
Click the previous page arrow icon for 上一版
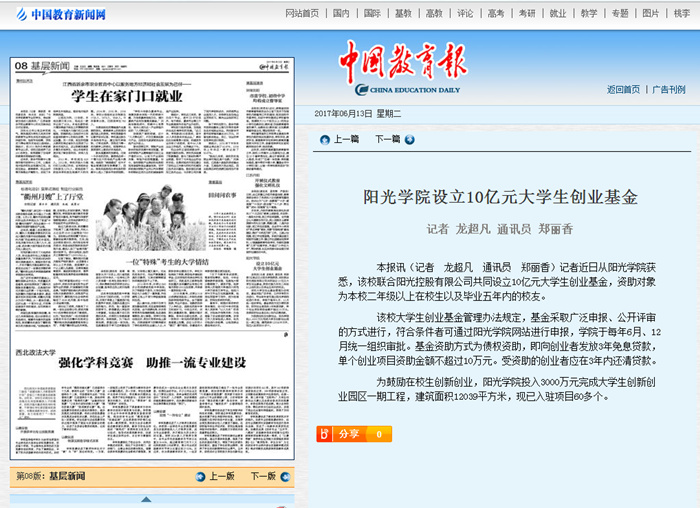tap(201, 477)
